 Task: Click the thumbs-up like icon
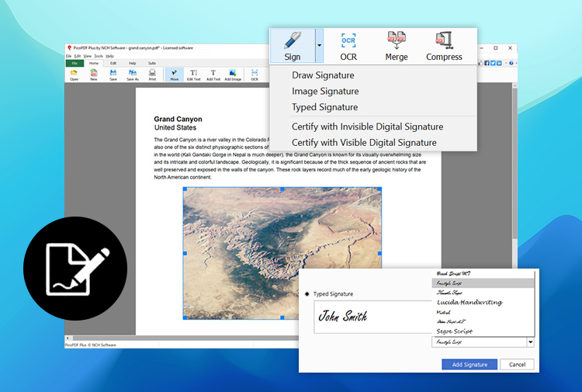[x=480, y=63]
